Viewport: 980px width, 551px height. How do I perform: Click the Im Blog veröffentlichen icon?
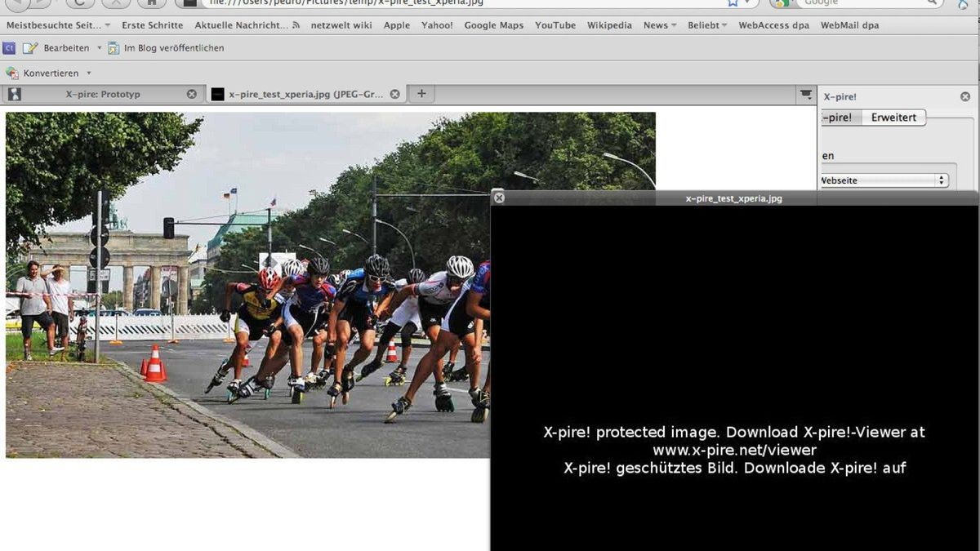pyautogui.click(x=114, y=48)
